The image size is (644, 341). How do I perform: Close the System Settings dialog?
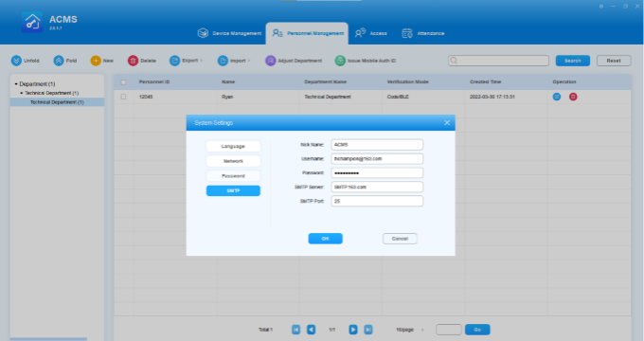447,123
